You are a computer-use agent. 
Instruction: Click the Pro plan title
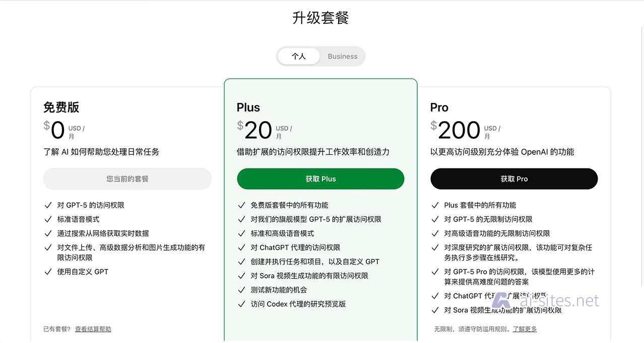(x=439, y=107)
